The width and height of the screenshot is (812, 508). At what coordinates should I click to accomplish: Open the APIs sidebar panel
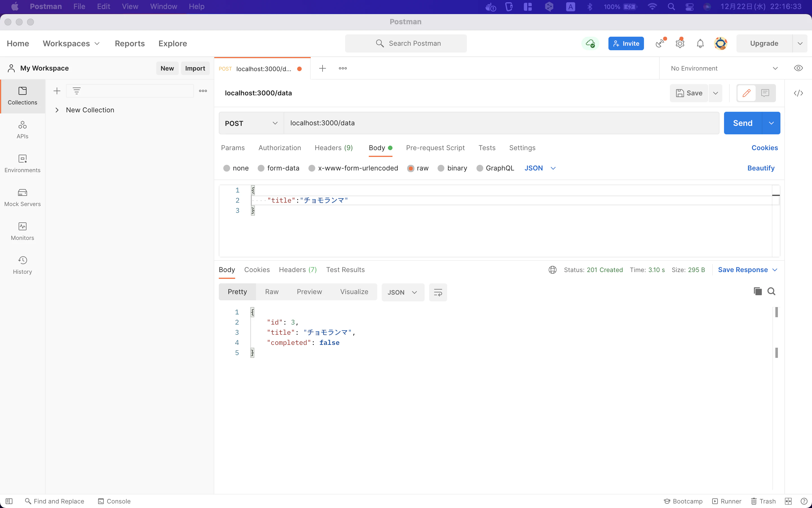[x=23, y=130]
